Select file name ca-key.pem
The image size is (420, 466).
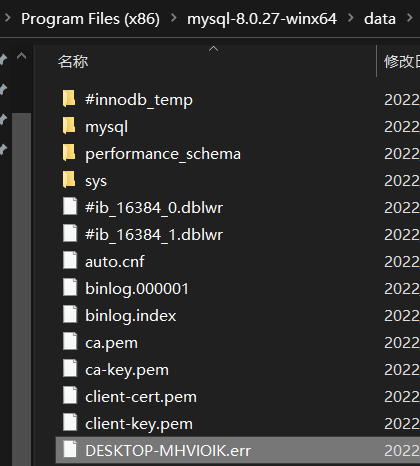pyautogui.click(x=127, y=370)
